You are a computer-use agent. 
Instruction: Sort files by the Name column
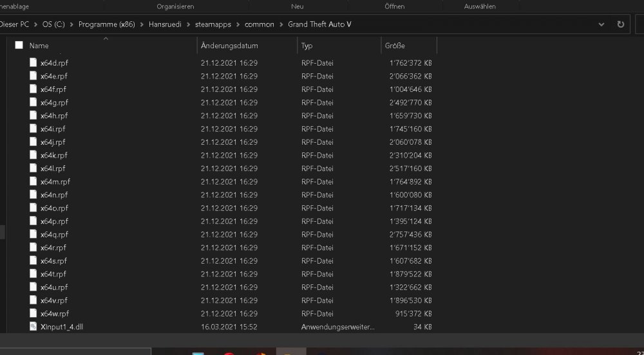point(39,46)
